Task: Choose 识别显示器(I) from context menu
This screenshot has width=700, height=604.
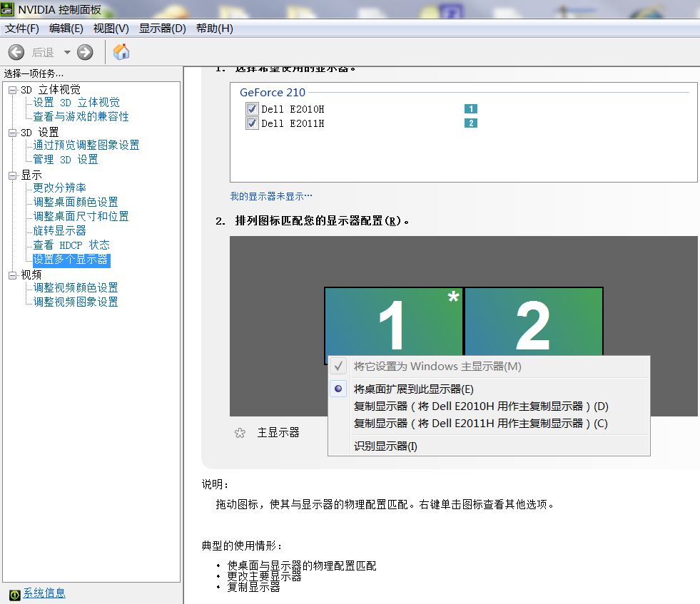Action: pyautogui.click(x=490, y=446)
